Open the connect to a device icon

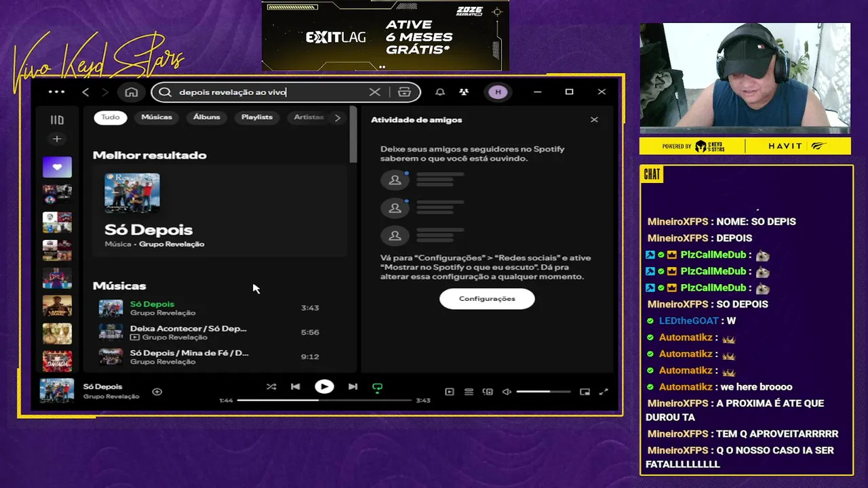(x=488, y=392)
